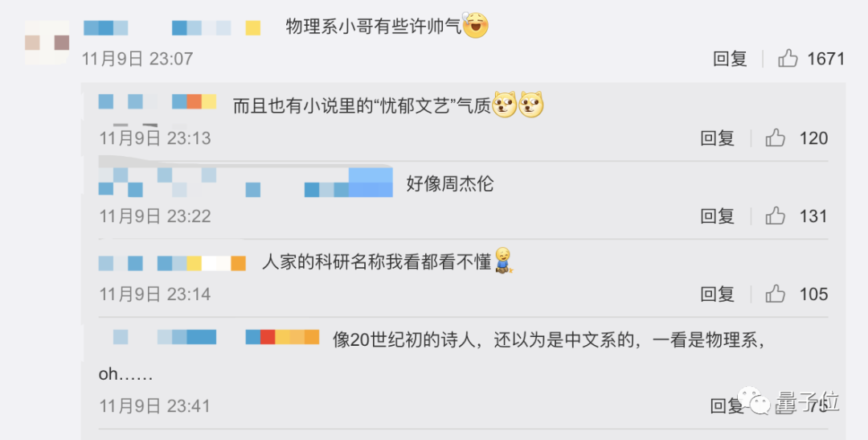Screen dimensions: 868x440
Task: Open the top commenter's blurred username
Action: pos(171,28)
